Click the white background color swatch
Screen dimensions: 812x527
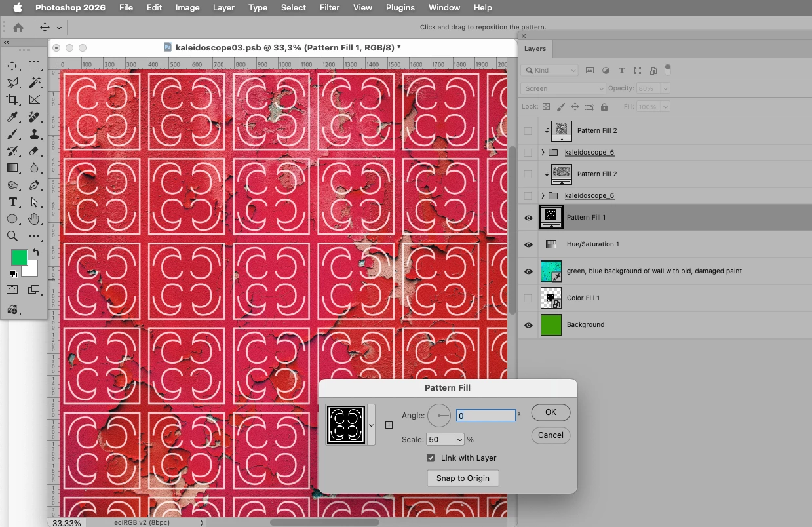(32, 270)
